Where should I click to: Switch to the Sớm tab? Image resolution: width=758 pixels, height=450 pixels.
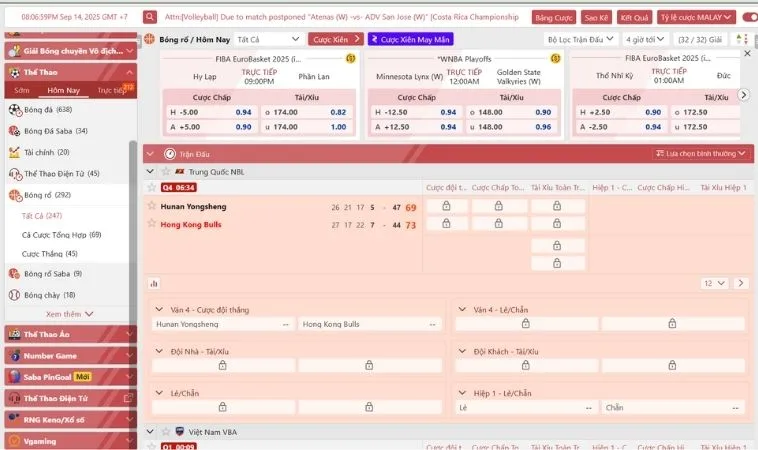point(22,90)
